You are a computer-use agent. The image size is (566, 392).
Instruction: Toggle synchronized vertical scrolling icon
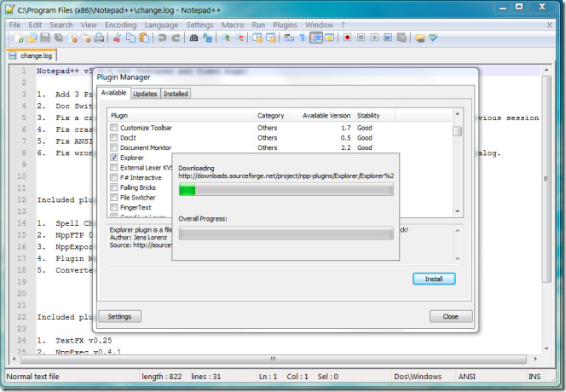pos(257,37)
